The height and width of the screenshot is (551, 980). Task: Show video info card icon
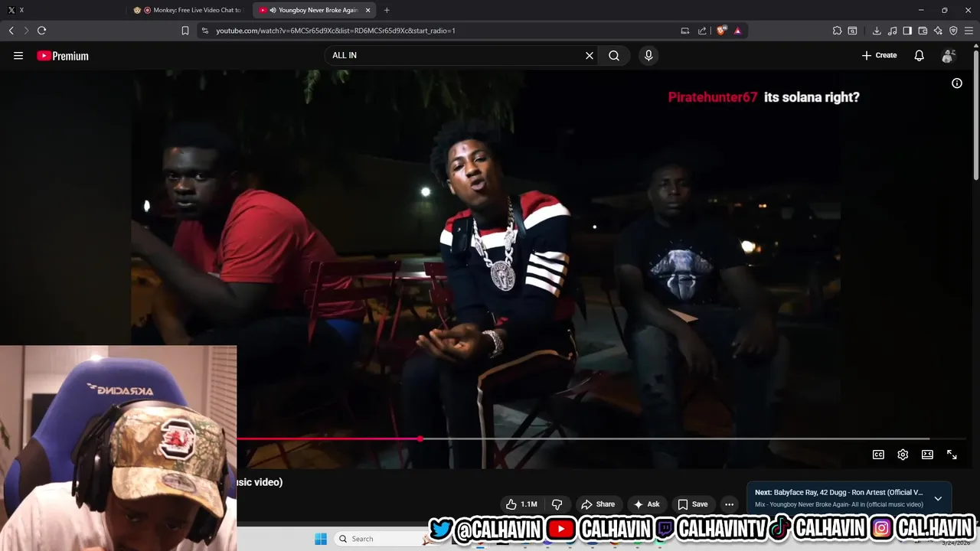(957, 83)
